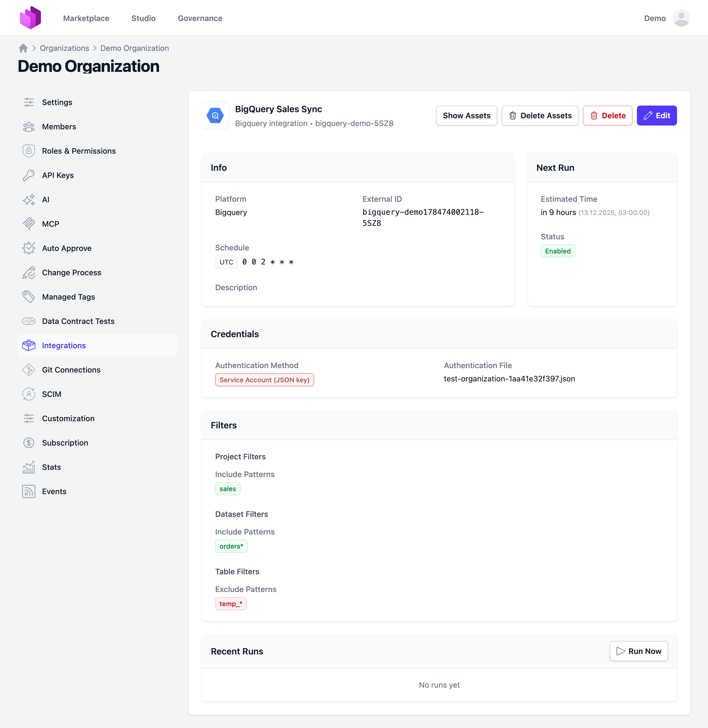Open the Integrations section icon in sidebar

29,345
